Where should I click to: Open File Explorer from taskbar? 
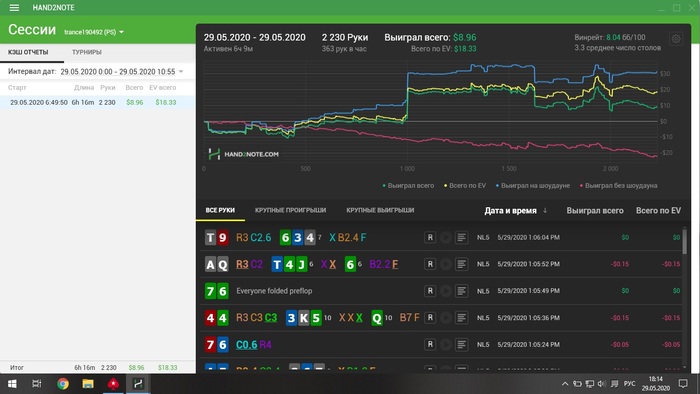click(88, 384)
